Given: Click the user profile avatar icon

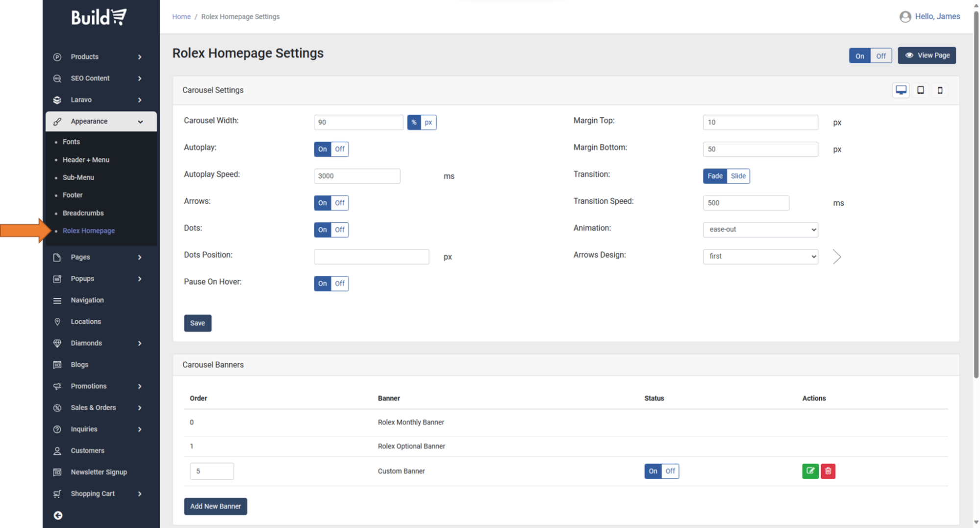Looking at the screenshot, I should tap(905, 17).
